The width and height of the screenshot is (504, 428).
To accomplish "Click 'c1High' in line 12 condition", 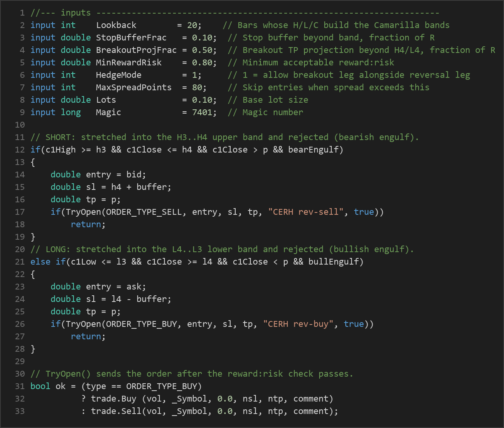I will point(61,150).
